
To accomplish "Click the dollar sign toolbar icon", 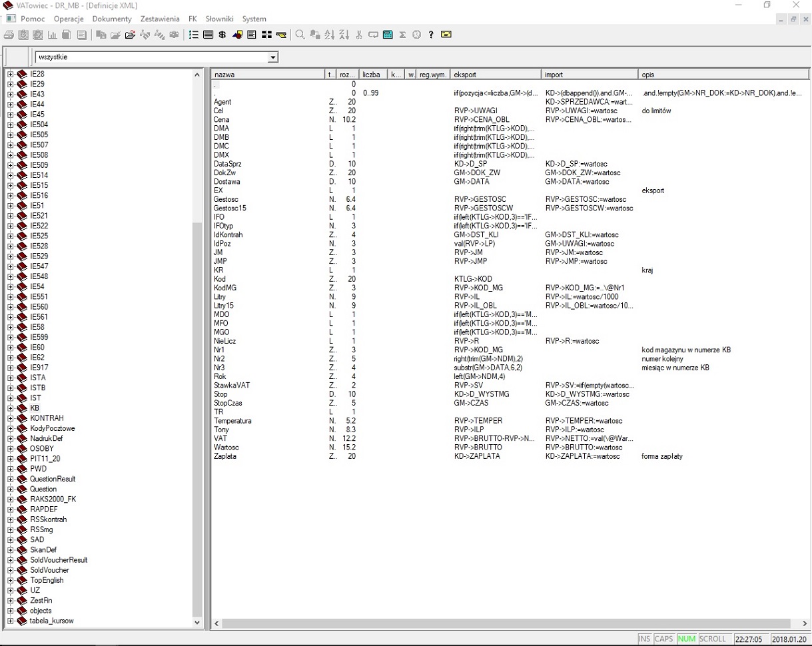I will coord(222,35).
